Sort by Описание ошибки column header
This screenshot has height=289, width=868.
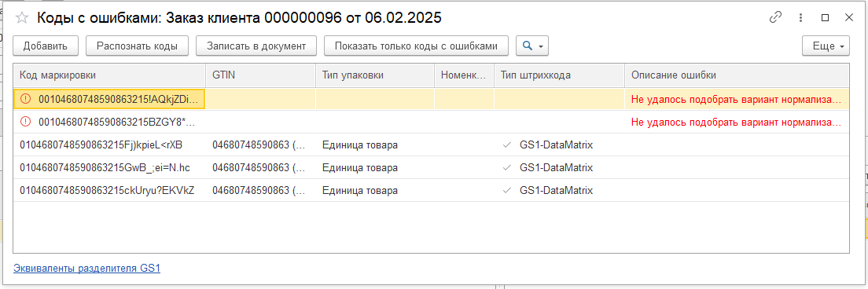(737, 75)
